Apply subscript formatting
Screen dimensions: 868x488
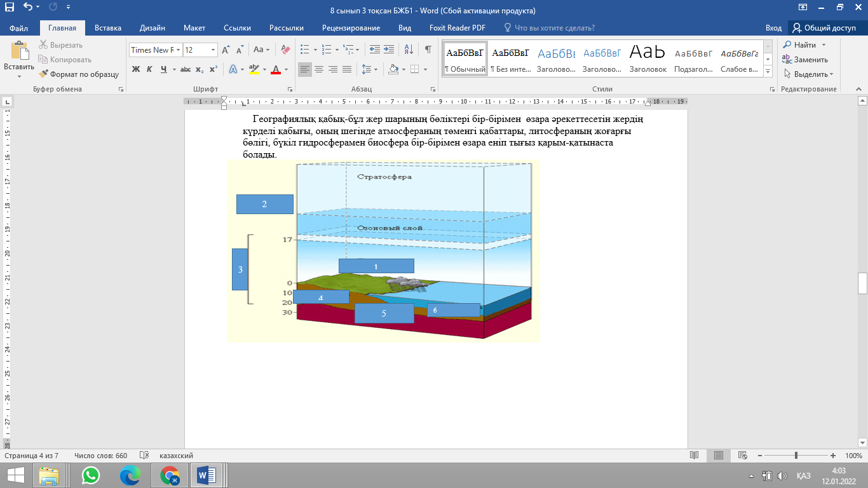(200, 69)
